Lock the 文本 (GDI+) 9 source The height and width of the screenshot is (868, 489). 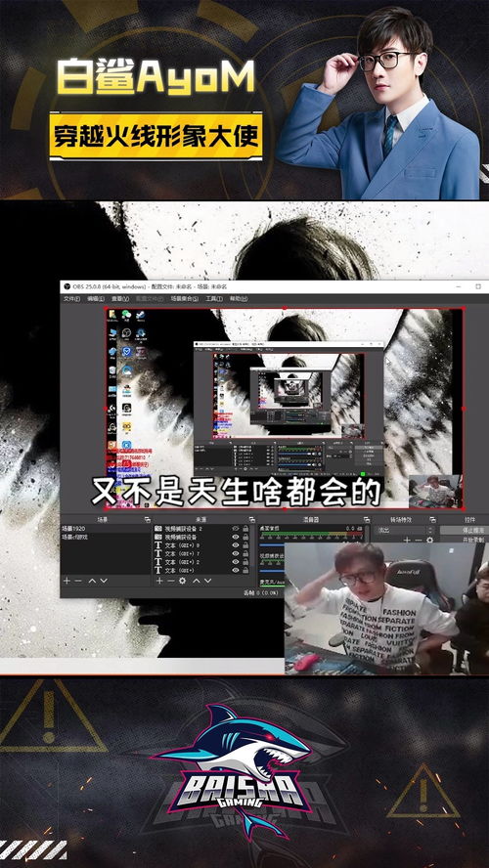pyautogui.click(x=245, y=545)
